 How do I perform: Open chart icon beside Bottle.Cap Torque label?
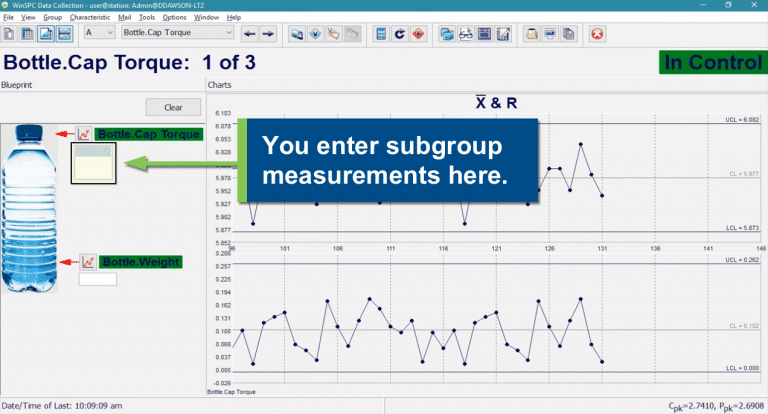[x=85, y=134]
